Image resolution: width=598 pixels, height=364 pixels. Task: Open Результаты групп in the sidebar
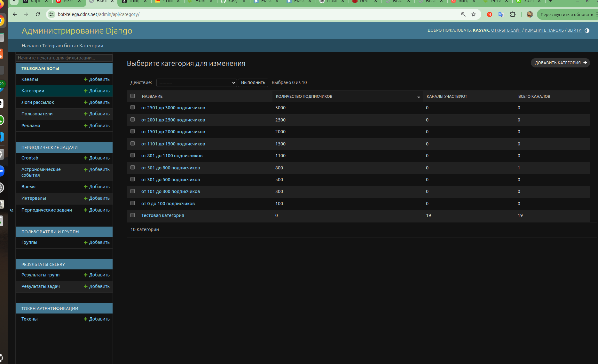pos(41,275)
